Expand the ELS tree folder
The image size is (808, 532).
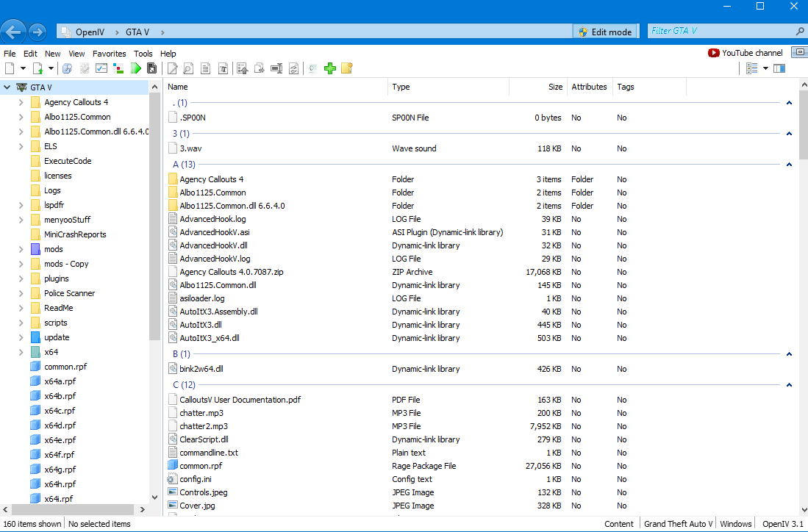[x=21, y=146]
